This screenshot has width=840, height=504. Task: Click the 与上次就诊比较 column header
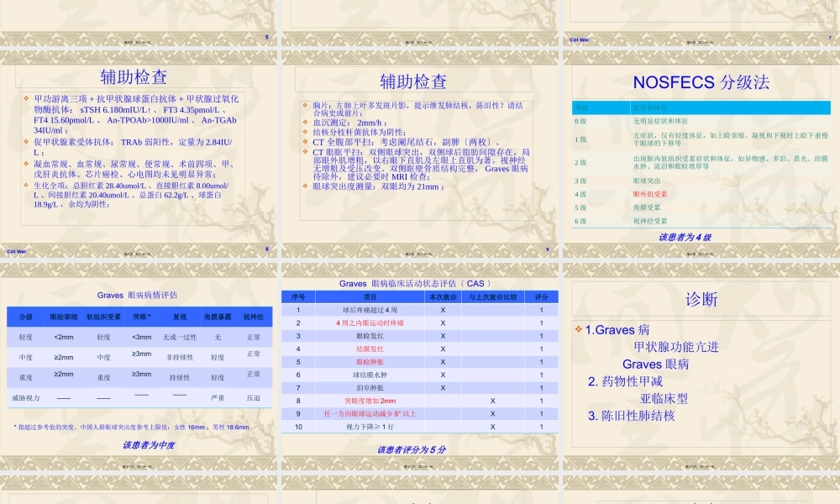click(492, 297)
